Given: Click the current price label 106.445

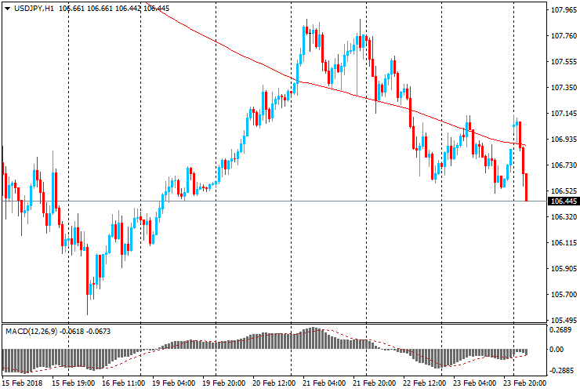Looking at the screenshot, I should pos(564,201).
